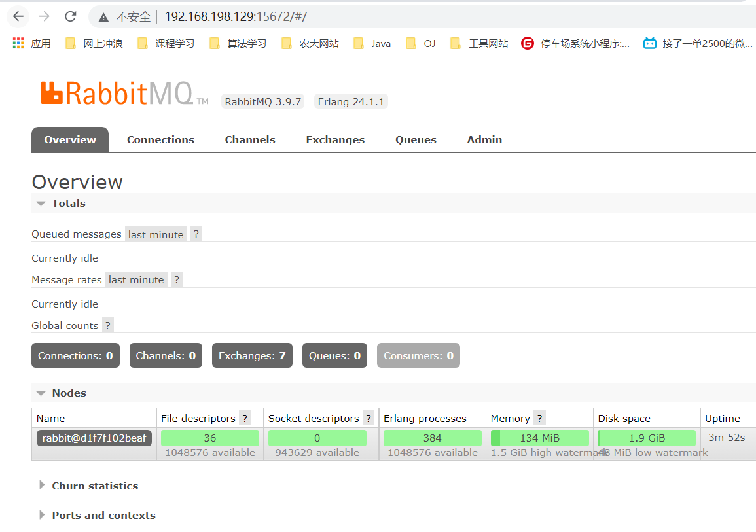Click help icon for Socket descriptors column
The image size is (756, 532).
[x=369, y=419]
